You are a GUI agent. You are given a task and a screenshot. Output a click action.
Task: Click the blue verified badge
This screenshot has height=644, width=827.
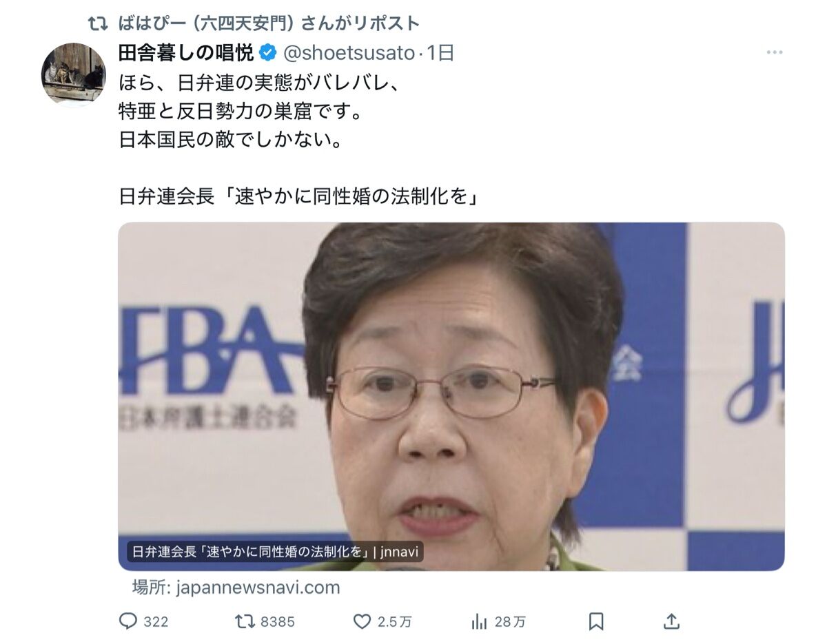[x=267, y=52]
